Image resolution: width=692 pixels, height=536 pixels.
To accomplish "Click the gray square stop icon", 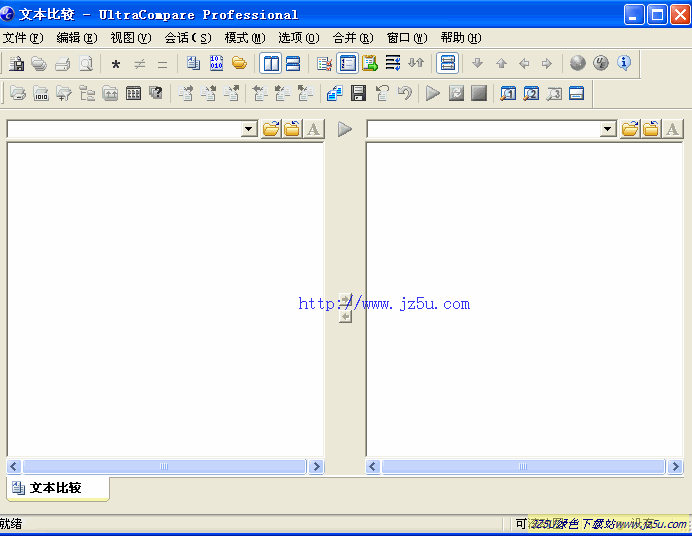I will (x=479, y=94).
